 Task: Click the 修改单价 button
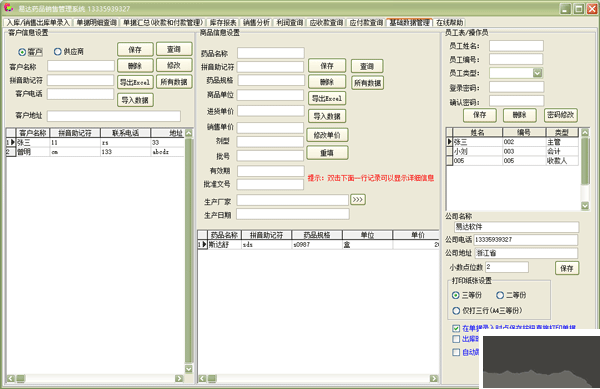327,135
